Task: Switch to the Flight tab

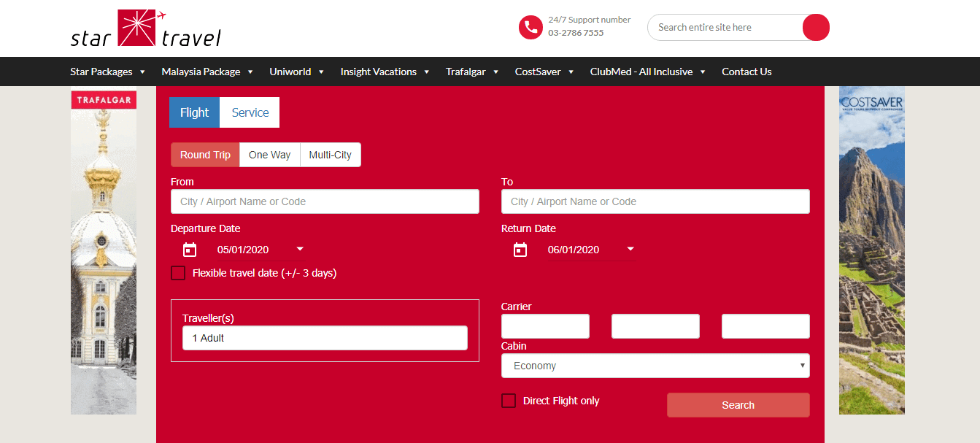Action: pyautogui.click(x=194, y=112)
